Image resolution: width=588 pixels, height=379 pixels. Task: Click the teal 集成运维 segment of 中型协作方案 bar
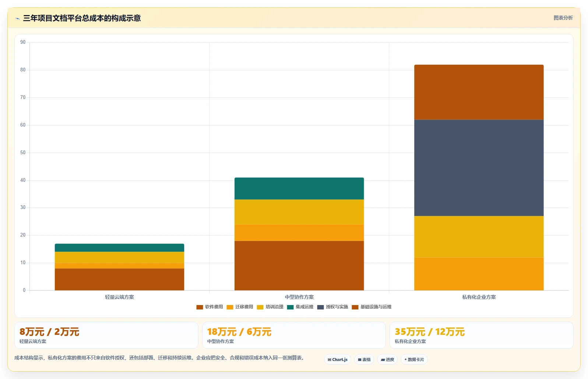tap(299, 188)
